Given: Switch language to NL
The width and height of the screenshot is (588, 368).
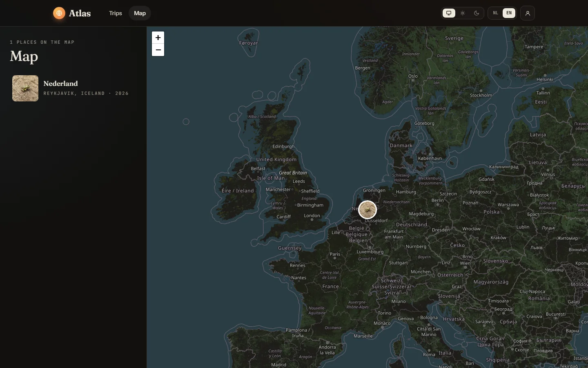Looking at the screenshot, I should pyautogui.click(x=495, y=13).
